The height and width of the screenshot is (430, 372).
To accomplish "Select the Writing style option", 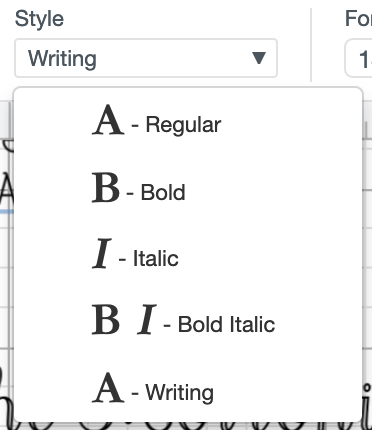I will pyautogui.click(x=188, y=388).
